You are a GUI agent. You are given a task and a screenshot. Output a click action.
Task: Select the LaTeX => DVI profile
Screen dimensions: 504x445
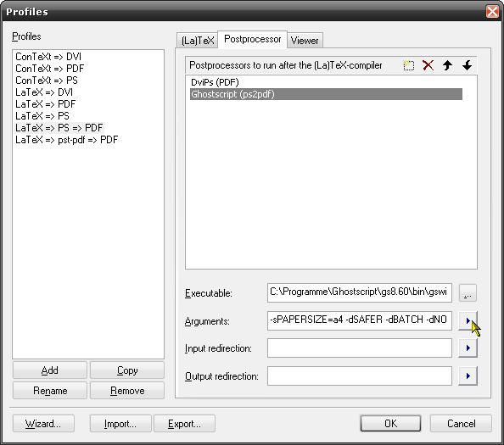pos(44,92)
